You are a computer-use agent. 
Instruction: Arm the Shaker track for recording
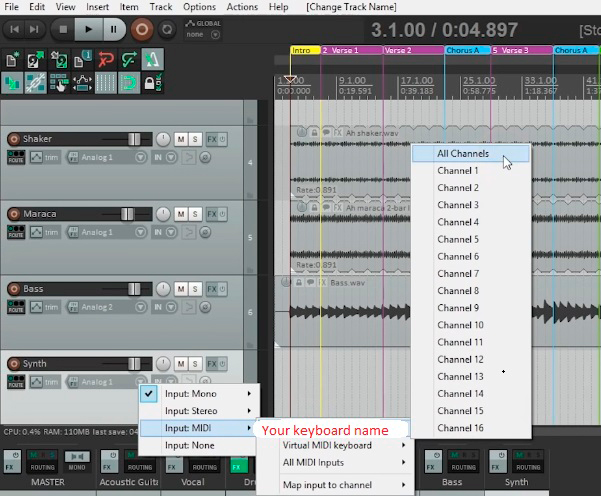pos(14,139)
